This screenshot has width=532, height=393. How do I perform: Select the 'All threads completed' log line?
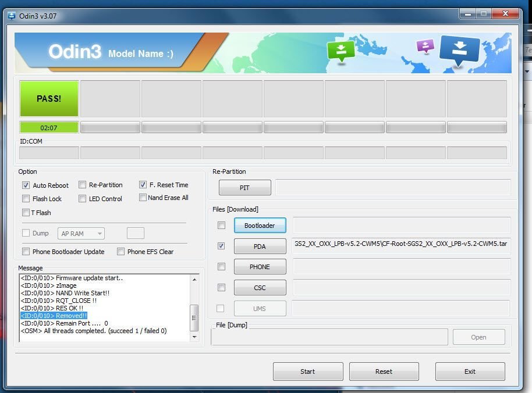pos(94,331)
